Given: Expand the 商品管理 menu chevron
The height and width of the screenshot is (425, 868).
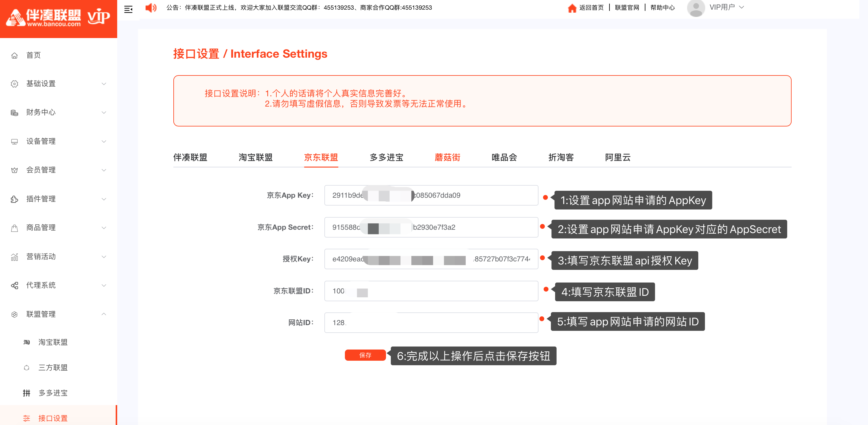Looking at the screenshot, I should pos(104,228).
